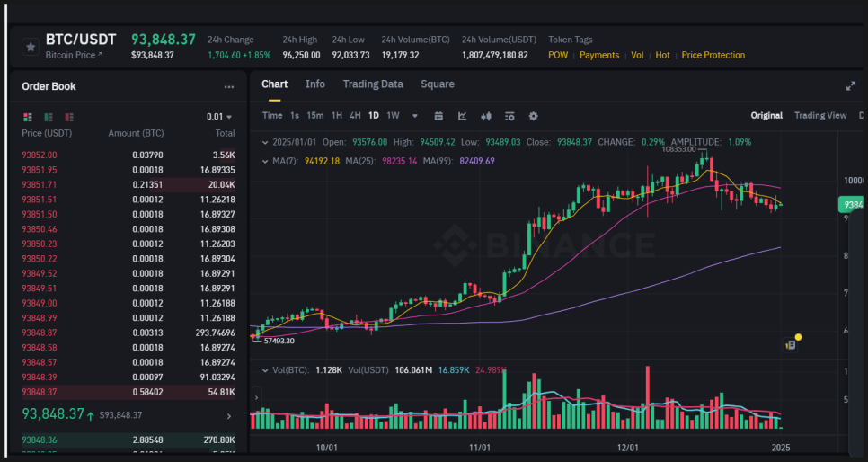
Task: Open the drawing tools line-chart icon
Action: pyautogui.click(x=462, y=116)
